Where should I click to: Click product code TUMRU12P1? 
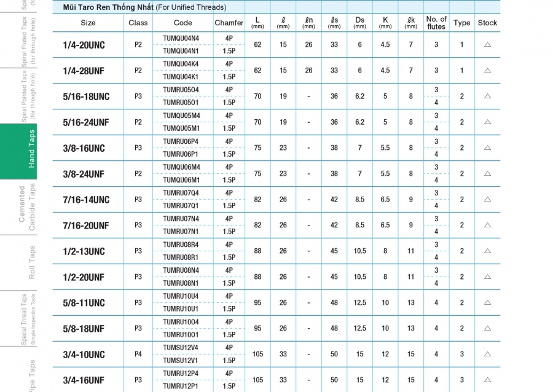[x=181, y=386]
